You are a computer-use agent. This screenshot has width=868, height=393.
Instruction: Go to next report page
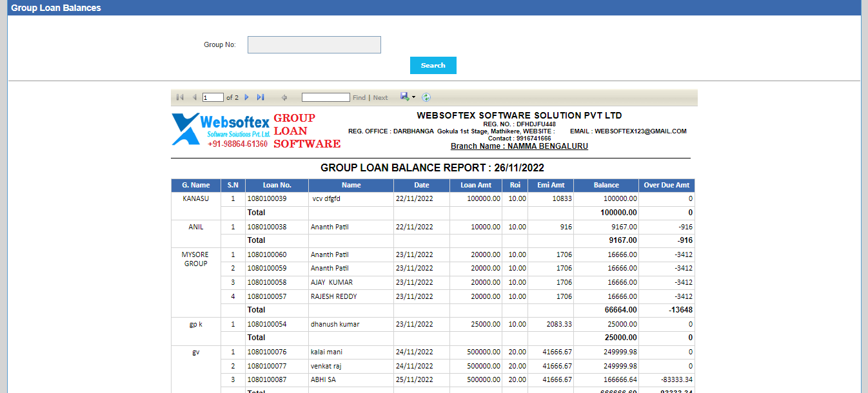[x=247, y=97]
